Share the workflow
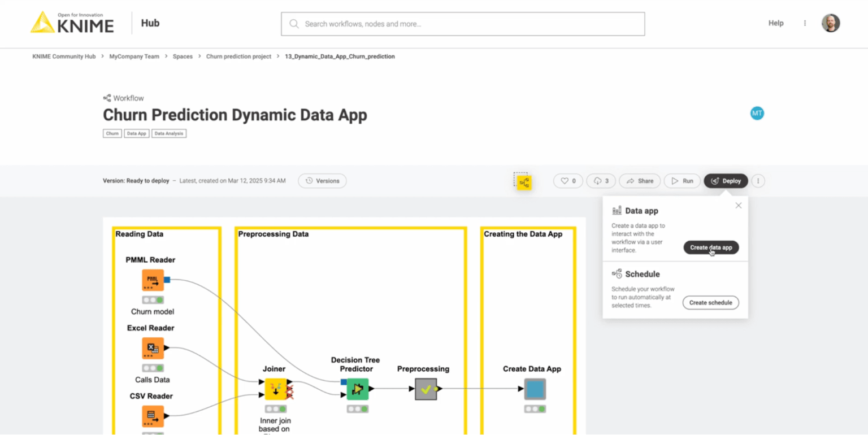The image size is (868, 435). pyautogui.click(x=640, y=181)
